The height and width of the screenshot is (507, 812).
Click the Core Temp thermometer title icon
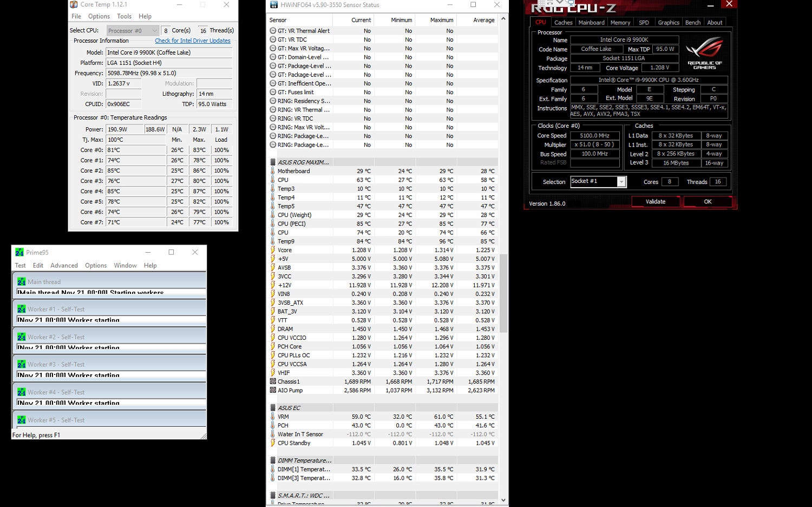[x=74, y=4]
